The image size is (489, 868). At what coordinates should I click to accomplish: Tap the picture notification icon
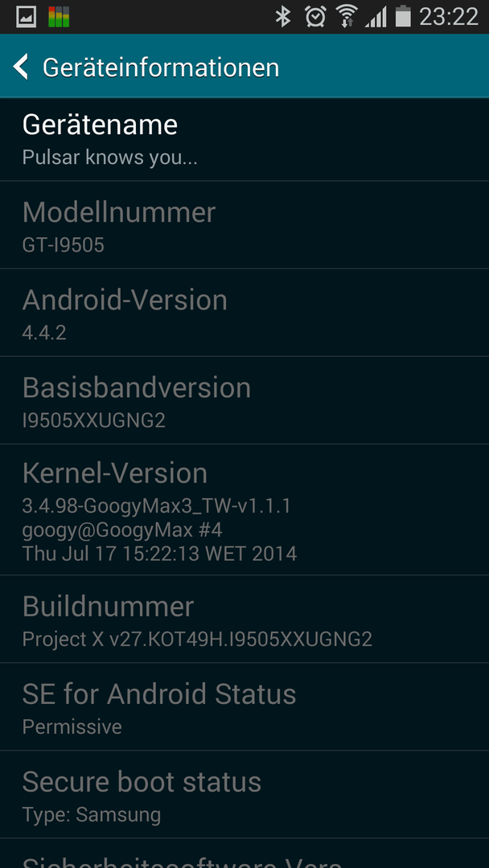(x=26, y=17)
